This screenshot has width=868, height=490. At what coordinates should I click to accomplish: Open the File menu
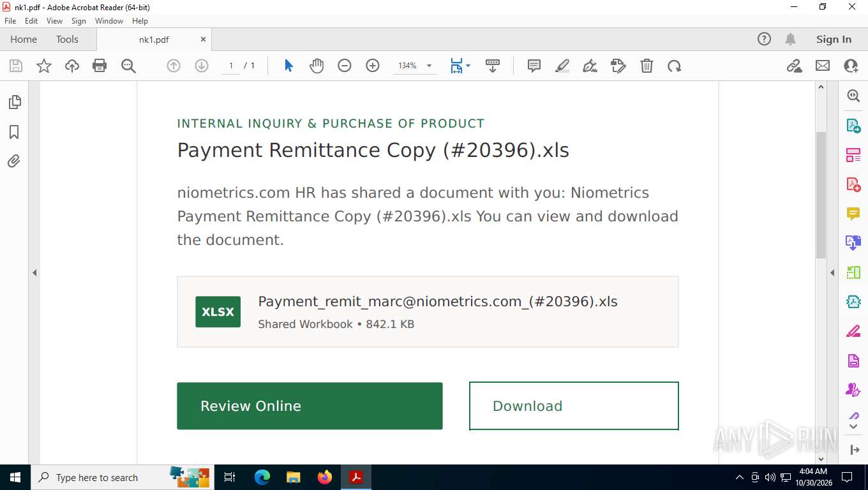click(x=10, y=21)
